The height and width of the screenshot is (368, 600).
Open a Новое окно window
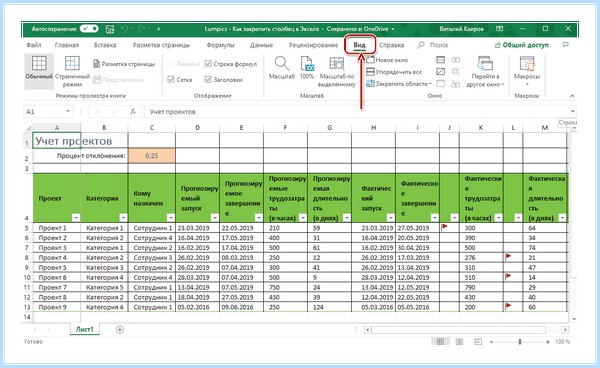click(x=387, y=60)
